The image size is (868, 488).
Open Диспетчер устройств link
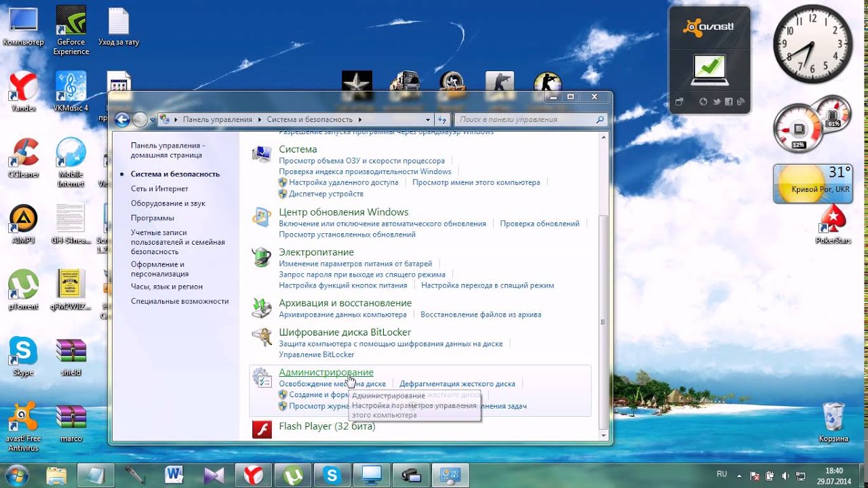326,194
